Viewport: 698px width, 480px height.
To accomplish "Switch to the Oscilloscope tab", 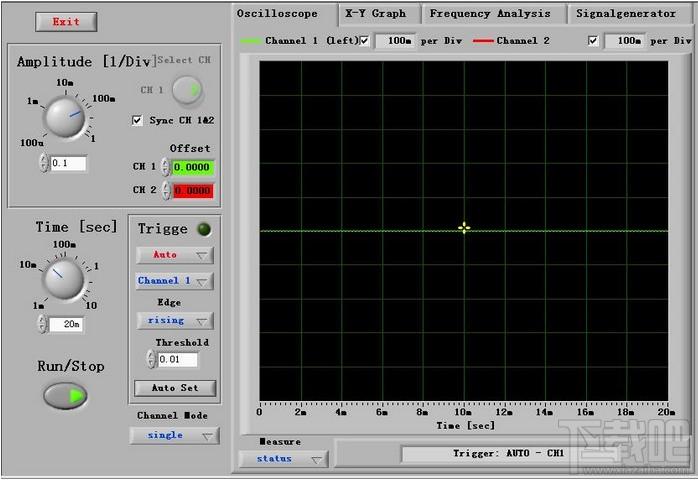I will coord(277,14).
